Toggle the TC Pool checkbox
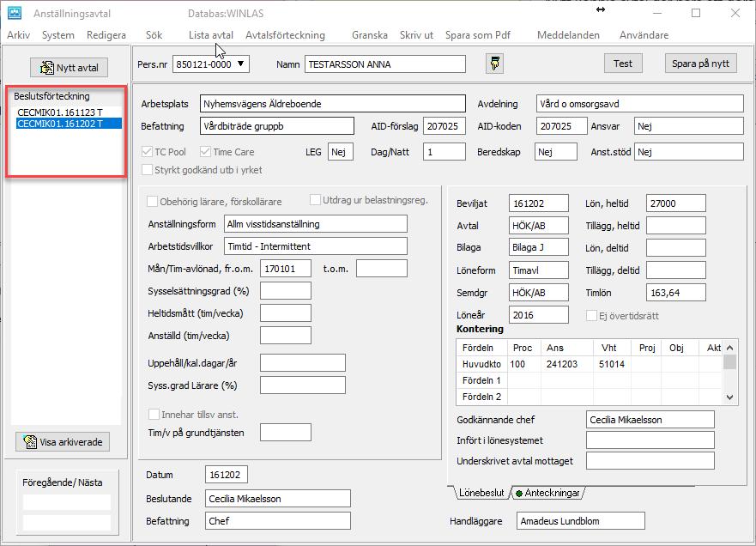This screenshot has width=756, height=546. (x=147, y=152)
